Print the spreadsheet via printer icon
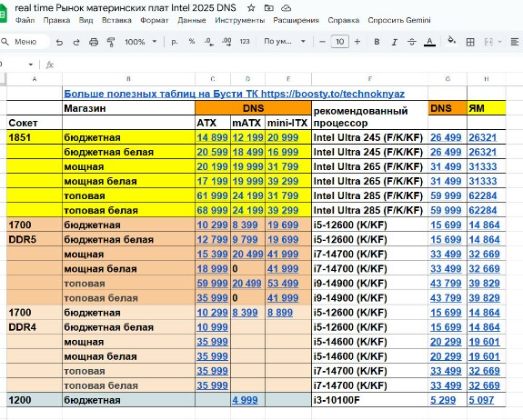This screenshot has height=420, width=523. tap(94, 42)
